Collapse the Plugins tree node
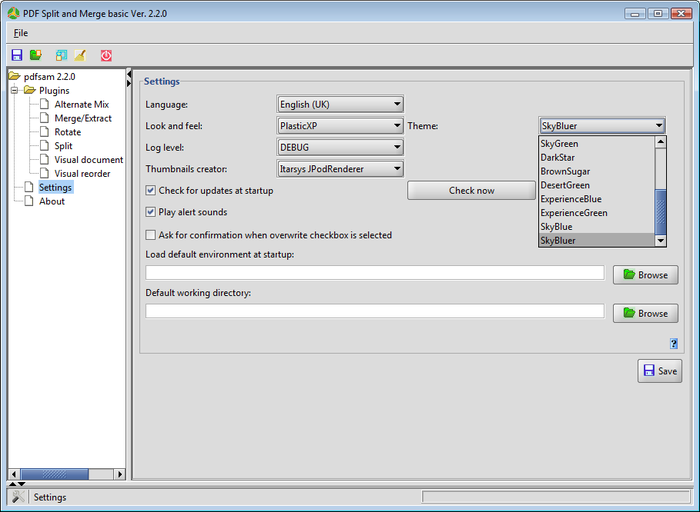 (x=14, y=91)
